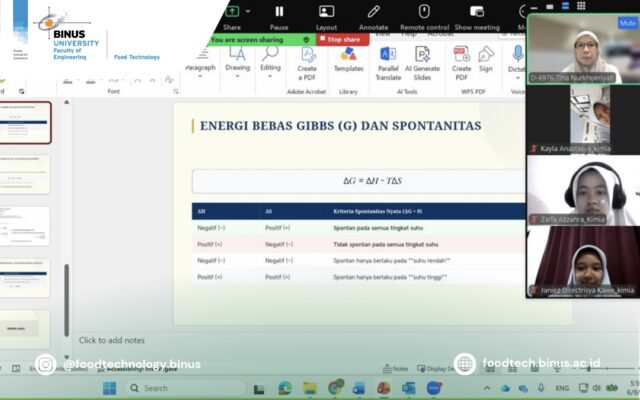
Task: Click the Windows taskbar Search box
Action: click(x=186, y=388)
